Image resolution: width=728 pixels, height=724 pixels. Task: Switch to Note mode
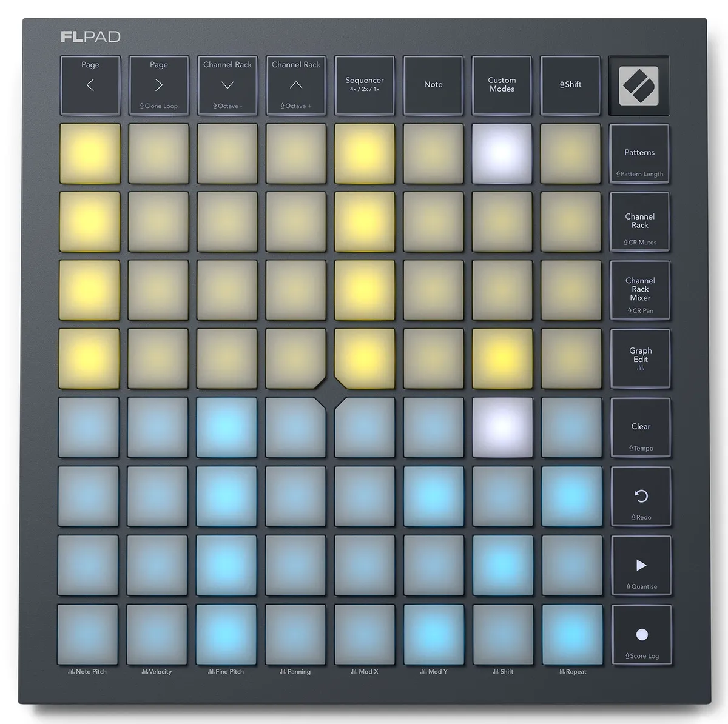(433, 85)
